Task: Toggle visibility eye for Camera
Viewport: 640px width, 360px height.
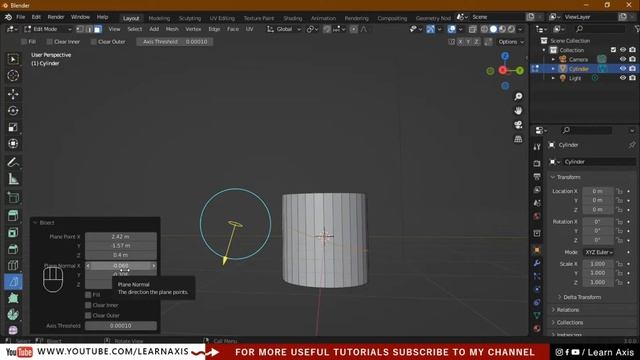Action: click(x=623, y=59)
